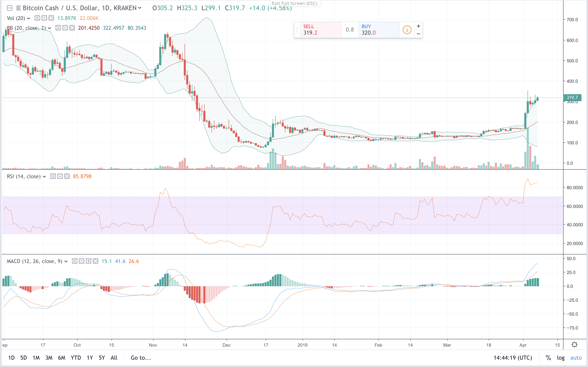Collapse the chart with the top-left minus icon
The width and height of the screenshot is (588, 367).
coord(10,8)
